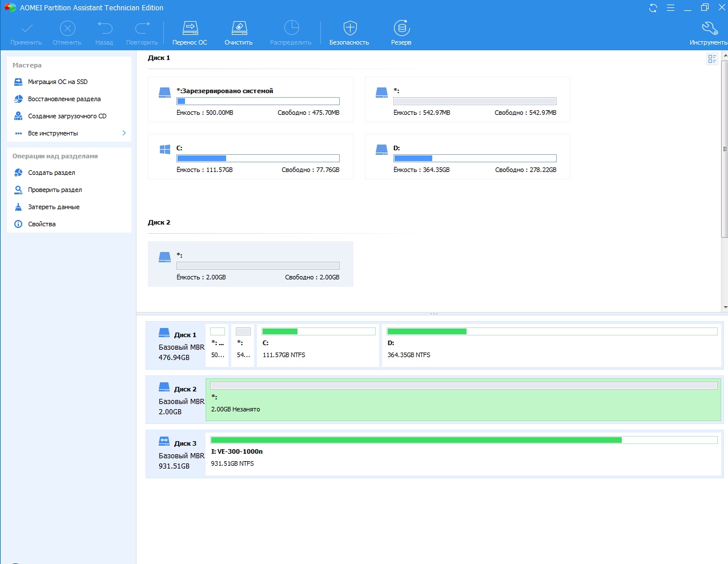Select Затереть данные option
Viewport: 728px width, 564px height.
click(x=54, y=207)
